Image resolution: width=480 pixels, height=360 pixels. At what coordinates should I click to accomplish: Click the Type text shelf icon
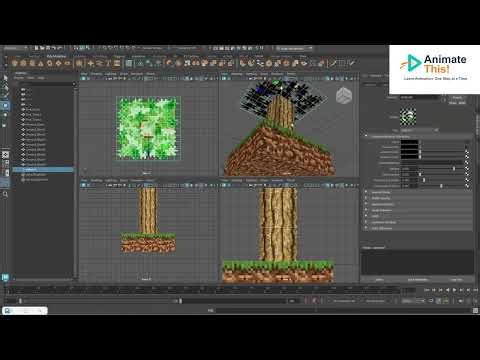(108, 63)
